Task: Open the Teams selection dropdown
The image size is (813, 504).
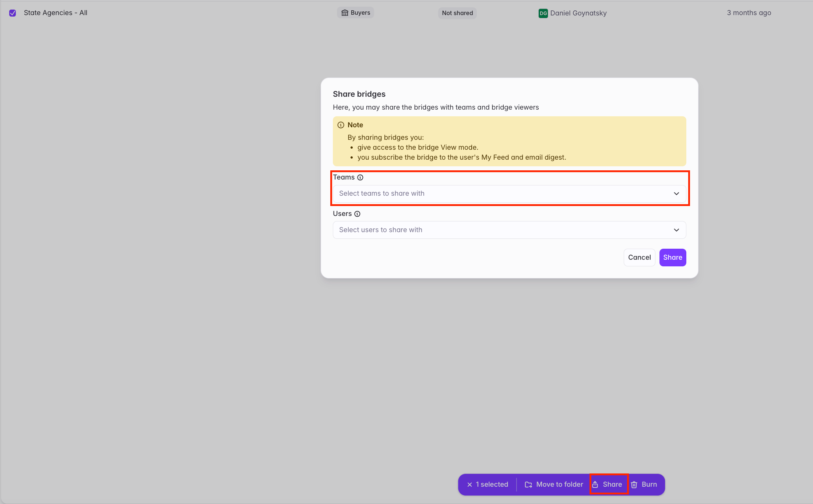Action: (509, 194)
